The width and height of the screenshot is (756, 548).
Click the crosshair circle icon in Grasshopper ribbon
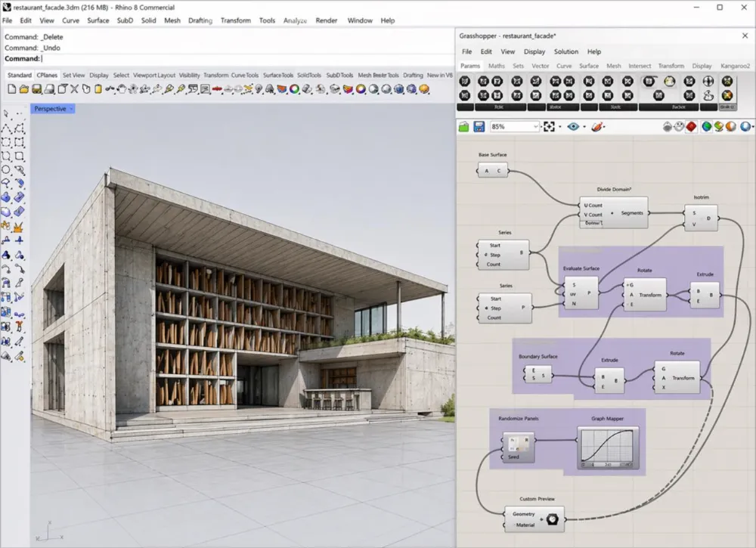coord(708,81)
